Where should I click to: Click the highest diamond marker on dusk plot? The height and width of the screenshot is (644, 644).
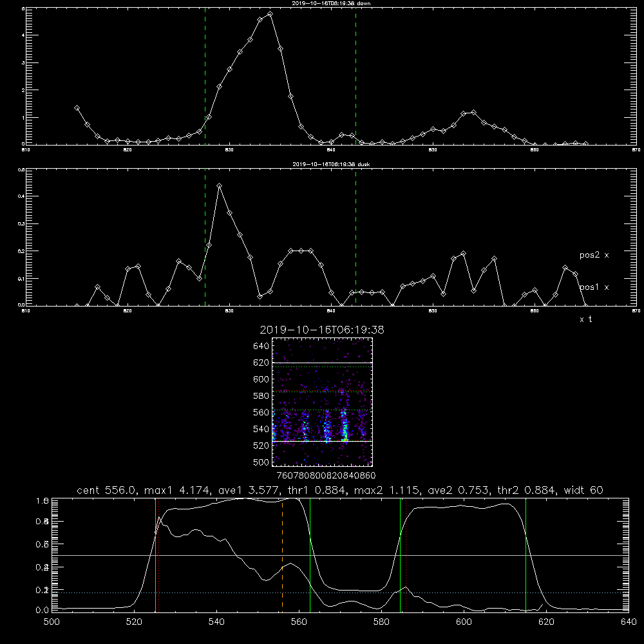click(220, 185)
